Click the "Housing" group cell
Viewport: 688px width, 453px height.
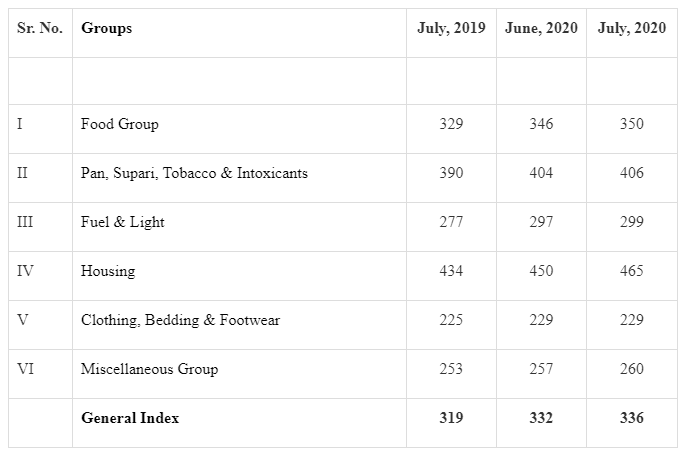point(108,271)
